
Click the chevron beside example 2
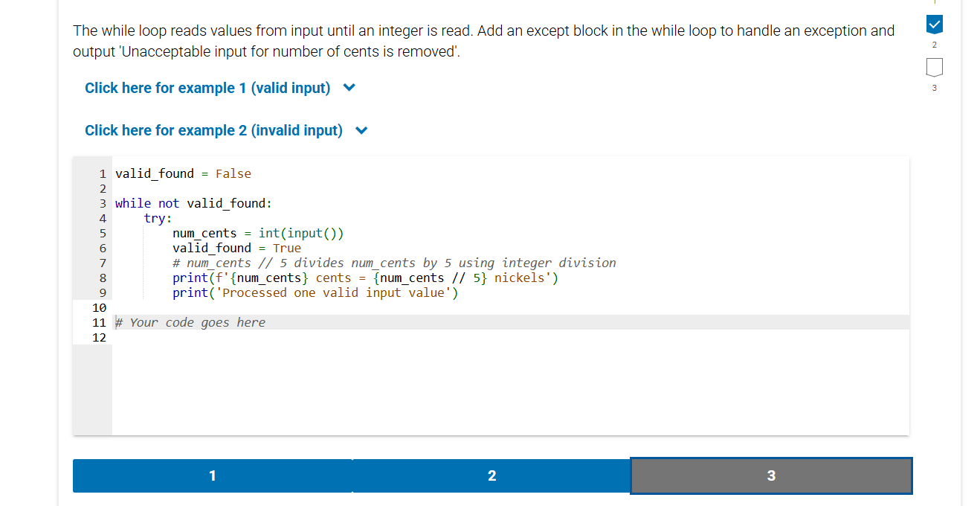[x=361, y=129]
